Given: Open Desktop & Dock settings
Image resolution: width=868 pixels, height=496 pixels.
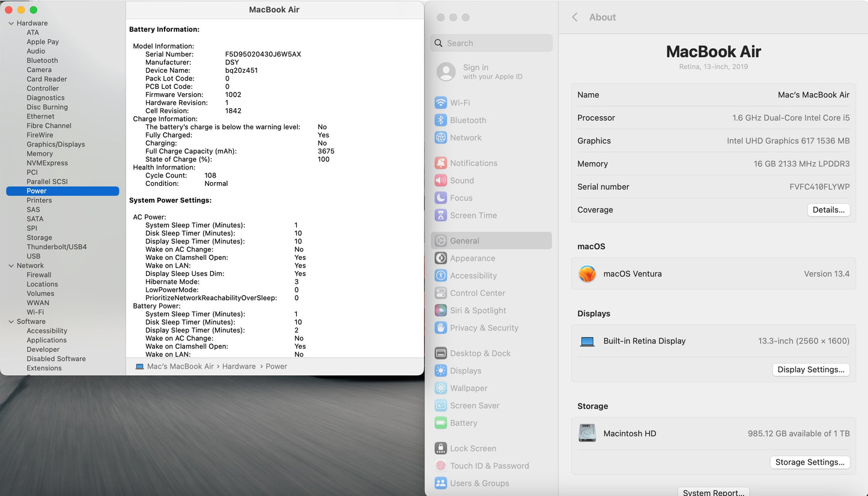Looking at the screenshot, I should 479,353.
